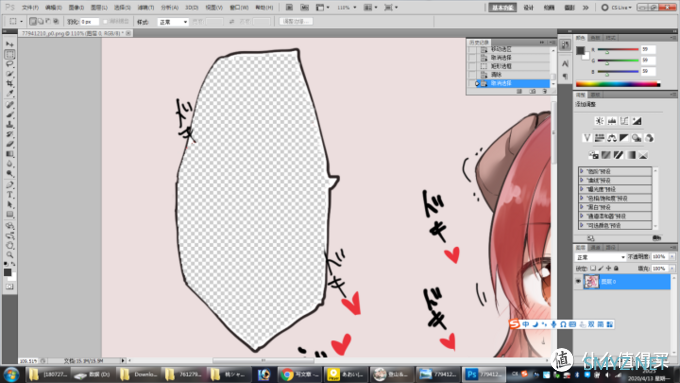Image resolution: width=680 pixels, height=383 pixels.
Task: Select the Lasso tool
Action: (x=10, y=64)
